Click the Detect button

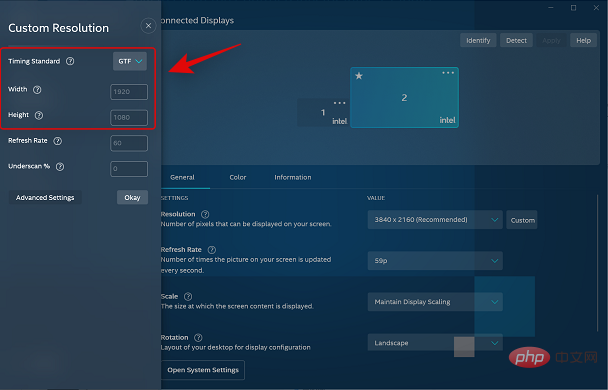[516, 40]
